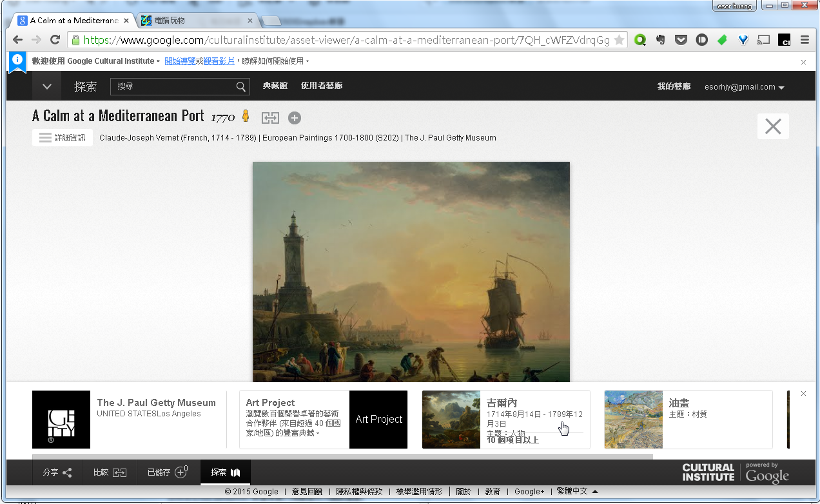Click the 比較 compare button
Viewport: 820px width, 504px height.
point(110,472)
